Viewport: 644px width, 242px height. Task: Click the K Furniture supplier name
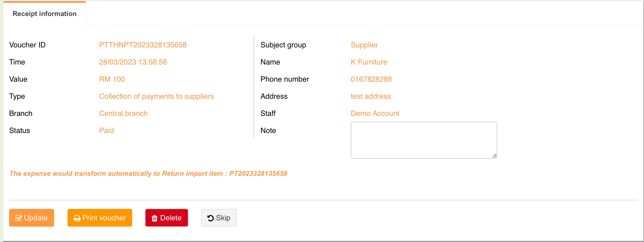369,62
